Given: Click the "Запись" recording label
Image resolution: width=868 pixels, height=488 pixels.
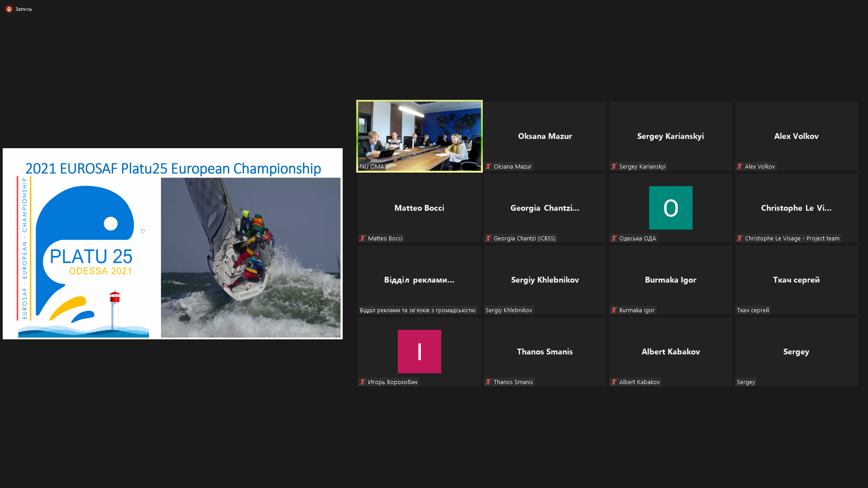Looking at the screenshot, I should click(24, 9).
